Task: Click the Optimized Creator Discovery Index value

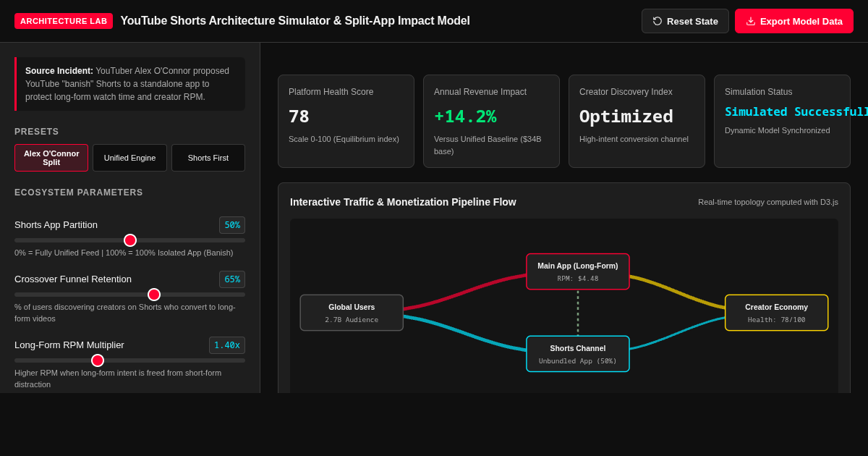Action: tap(626, 117)
